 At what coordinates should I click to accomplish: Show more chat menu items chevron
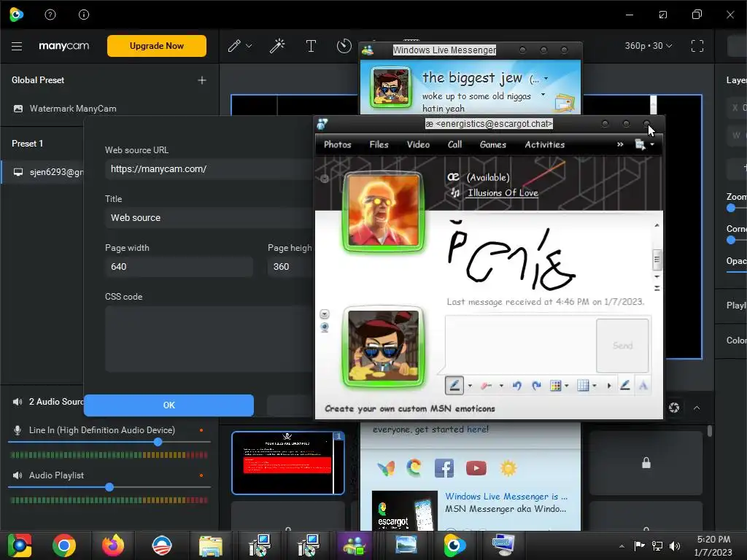click(620, 144)
